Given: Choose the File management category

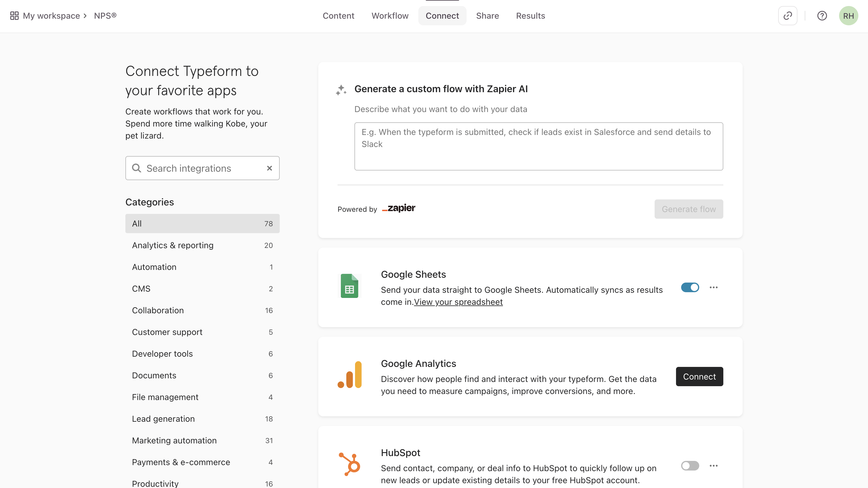Looking at the screenshot, I should click(202, 397).
